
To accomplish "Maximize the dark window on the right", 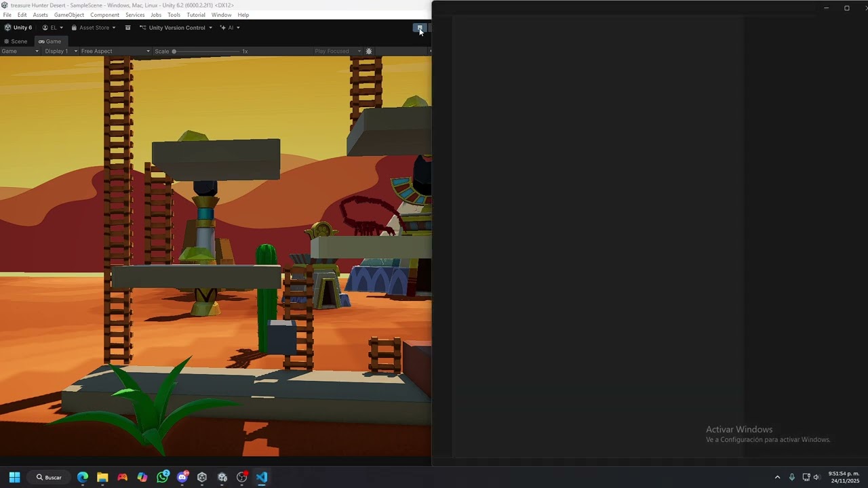I will coord(846,8).
